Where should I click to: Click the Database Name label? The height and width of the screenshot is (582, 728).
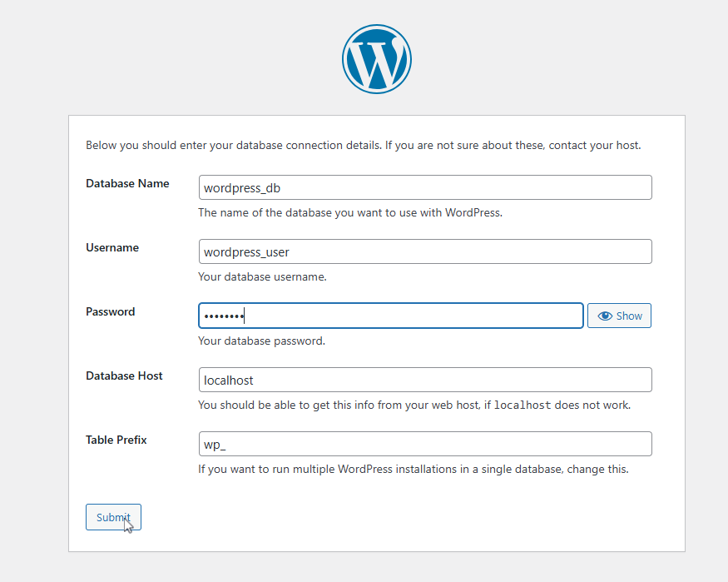point(127,183)
